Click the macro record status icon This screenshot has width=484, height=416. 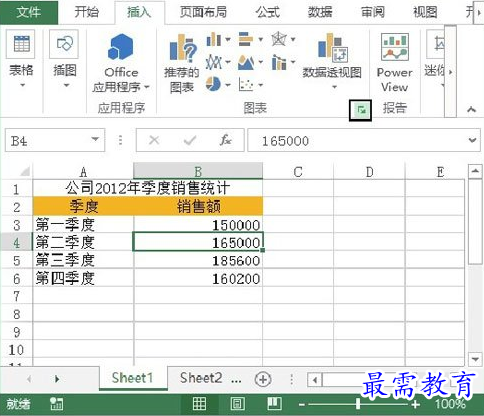tap(57, 404)
